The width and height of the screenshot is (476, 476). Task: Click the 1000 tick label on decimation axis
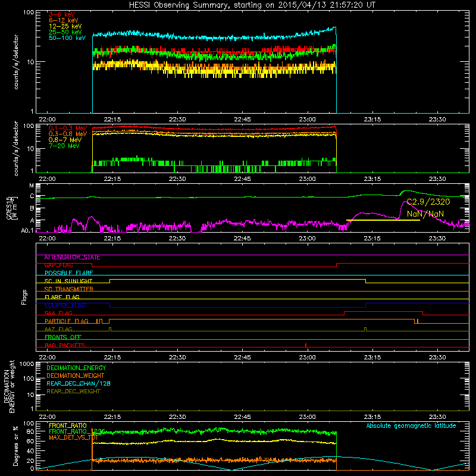(x=27, y=364)
